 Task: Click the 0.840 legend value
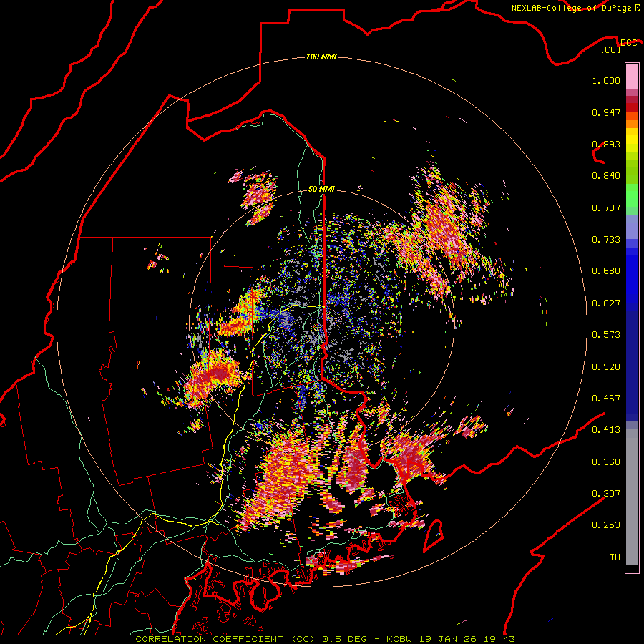point(606,176)
